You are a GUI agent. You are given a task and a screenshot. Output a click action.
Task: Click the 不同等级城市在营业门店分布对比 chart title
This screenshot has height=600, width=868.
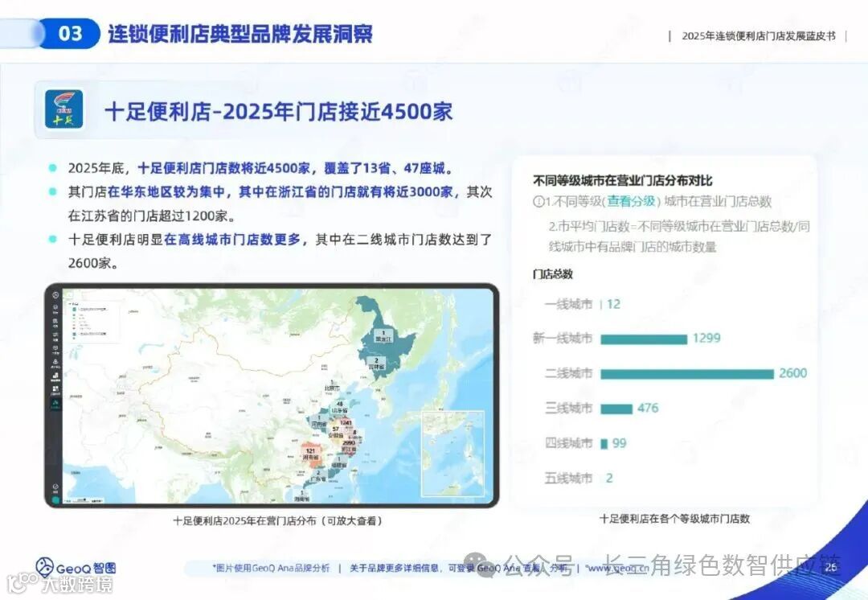tap(622, 181)
